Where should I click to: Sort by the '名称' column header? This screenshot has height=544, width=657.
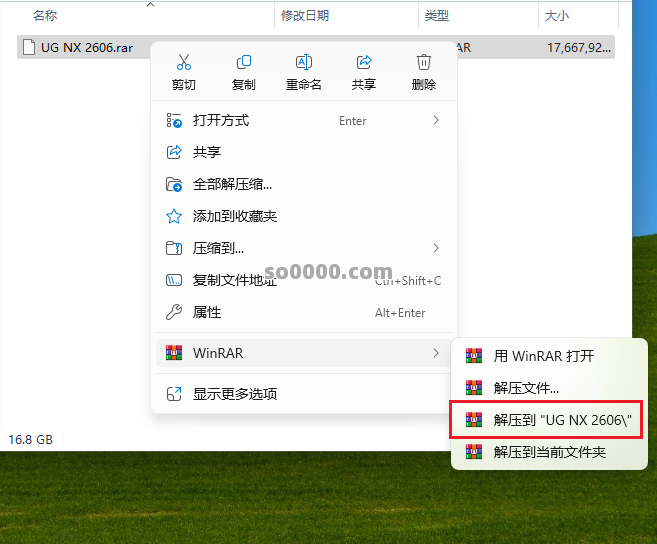point(45,16)
